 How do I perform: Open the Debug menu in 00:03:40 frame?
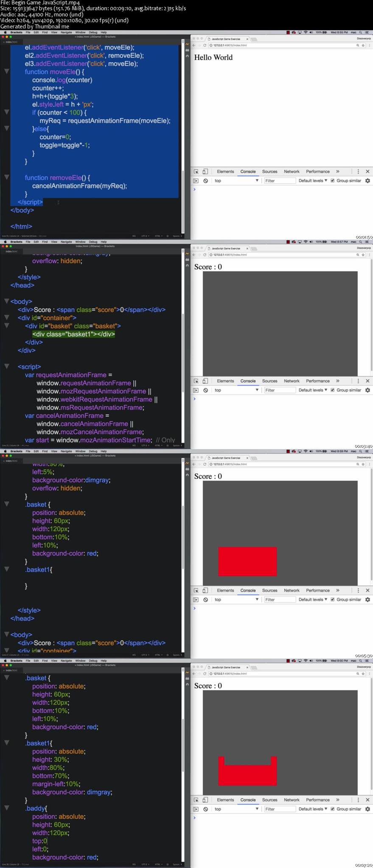[93, 242]
